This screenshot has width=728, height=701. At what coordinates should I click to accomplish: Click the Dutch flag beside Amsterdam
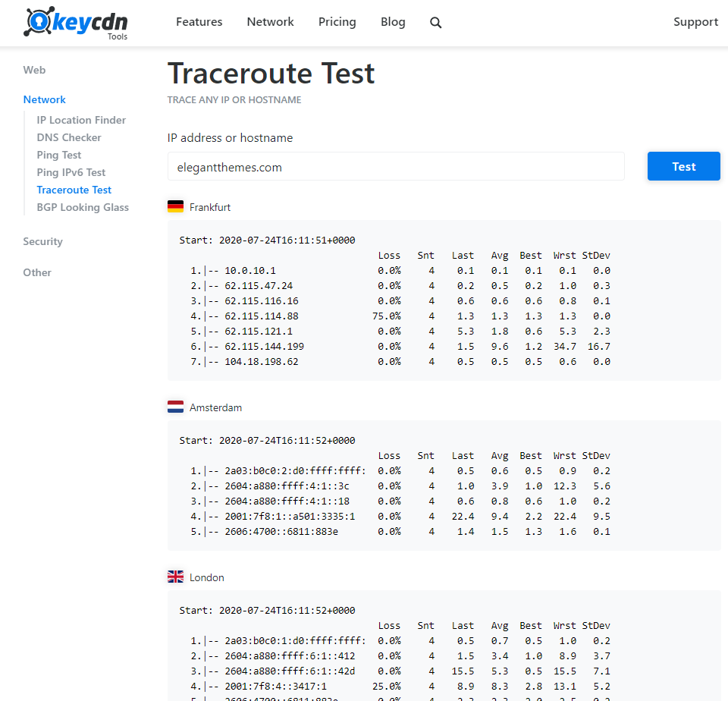pos(175,406)
